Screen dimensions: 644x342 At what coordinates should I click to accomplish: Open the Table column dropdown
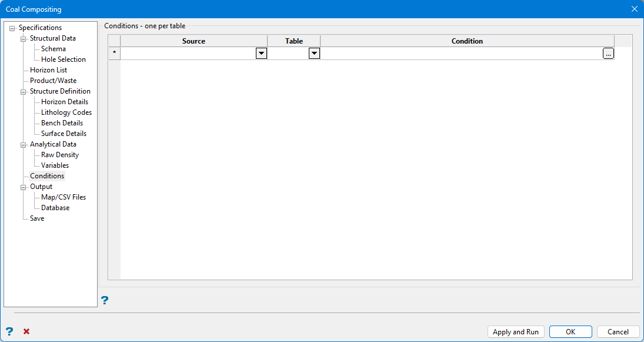click(314, 54)
